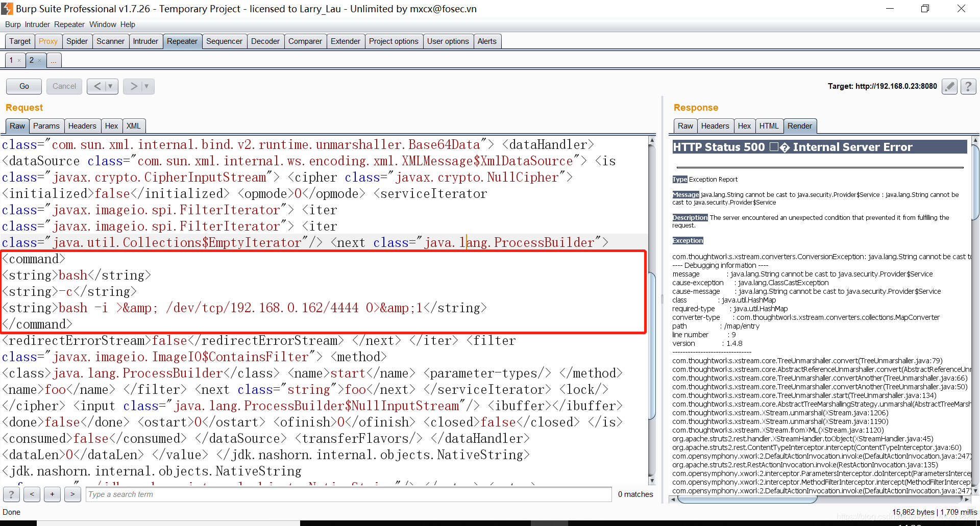
Task: Select the request XML tab
Action: pos(134,126)
